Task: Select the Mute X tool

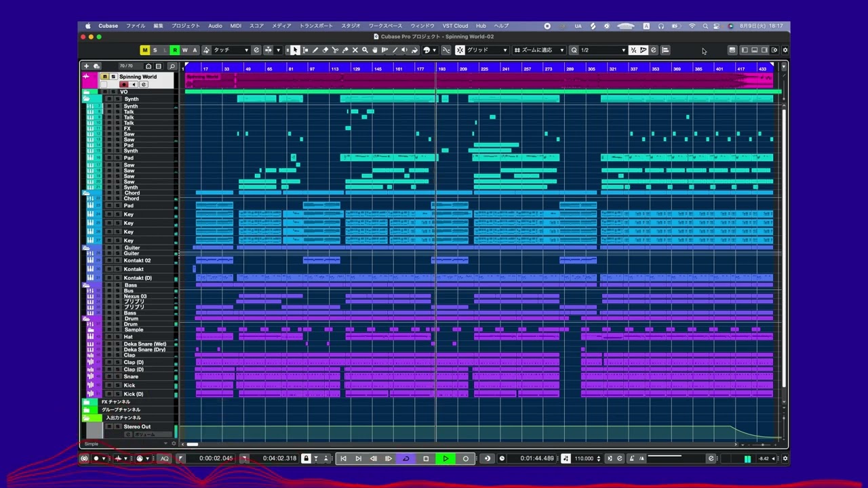Action: tap(355, 50)
